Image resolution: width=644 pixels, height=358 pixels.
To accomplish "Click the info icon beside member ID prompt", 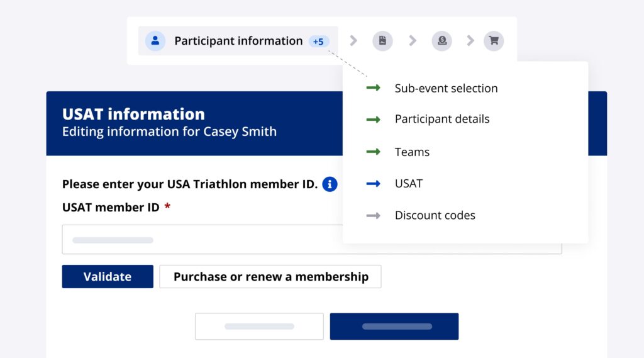I will pos(330,184).
